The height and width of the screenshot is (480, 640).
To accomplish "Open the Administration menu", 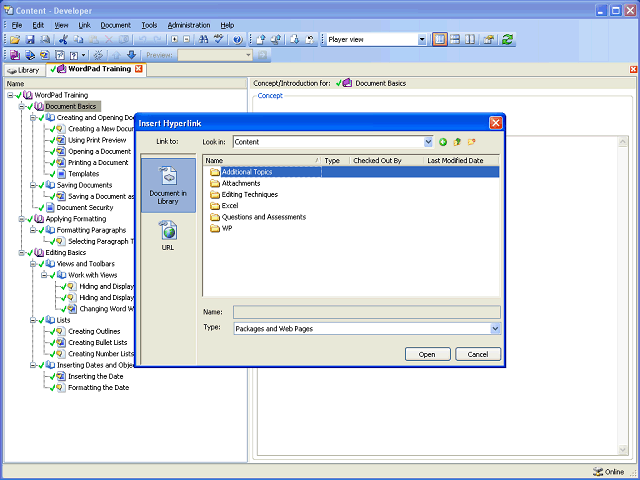I will point(189,25).
